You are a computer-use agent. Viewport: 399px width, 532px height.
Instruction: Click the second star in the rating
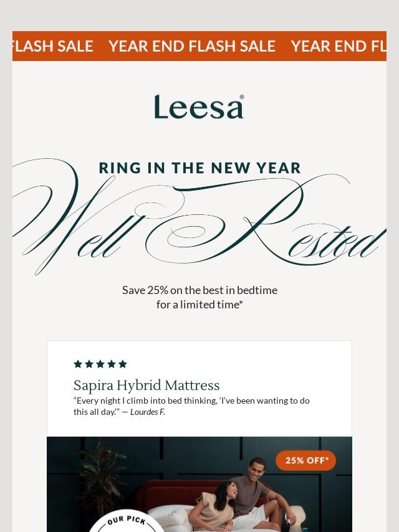[89, 364]
